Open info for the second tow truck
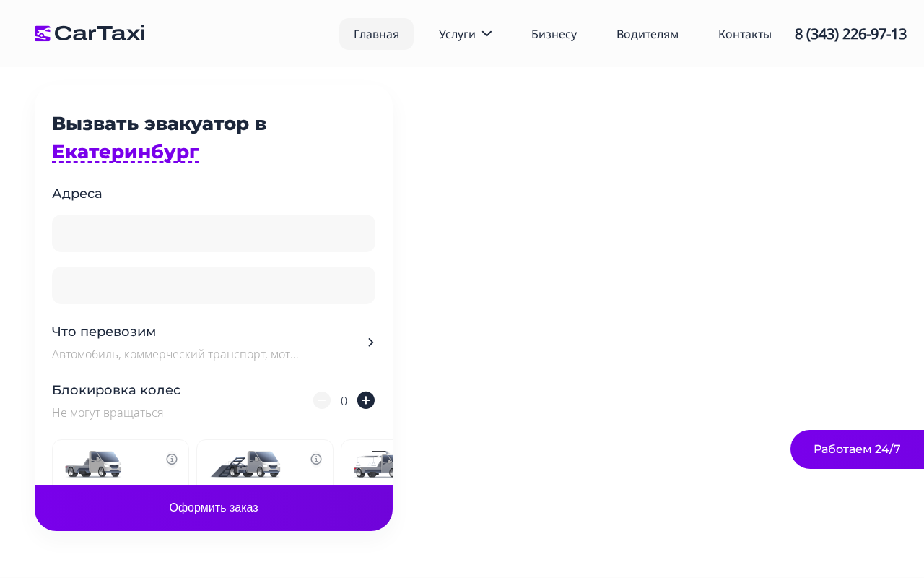The width and height of the screenshot is (924, 578). 316,459
